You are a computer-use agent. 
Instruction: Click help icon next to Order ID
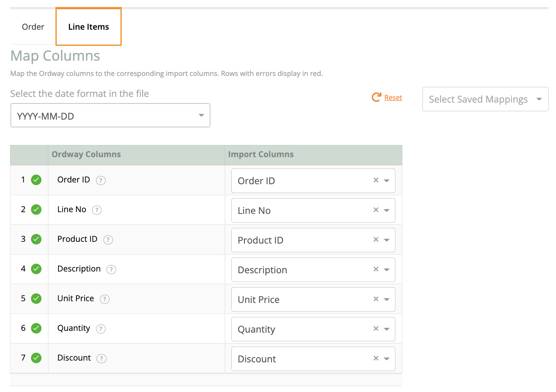click(101, 180)
